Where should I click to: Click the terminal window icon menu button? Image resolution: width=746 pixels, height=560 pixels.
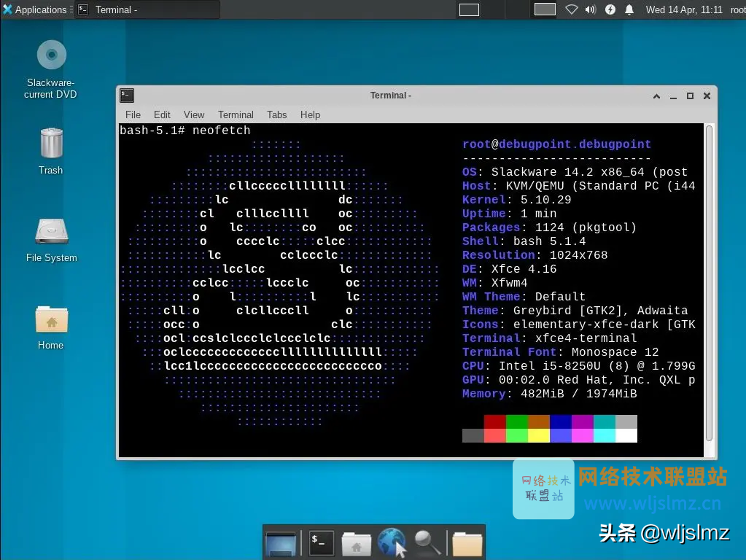[x=126, y=95]
